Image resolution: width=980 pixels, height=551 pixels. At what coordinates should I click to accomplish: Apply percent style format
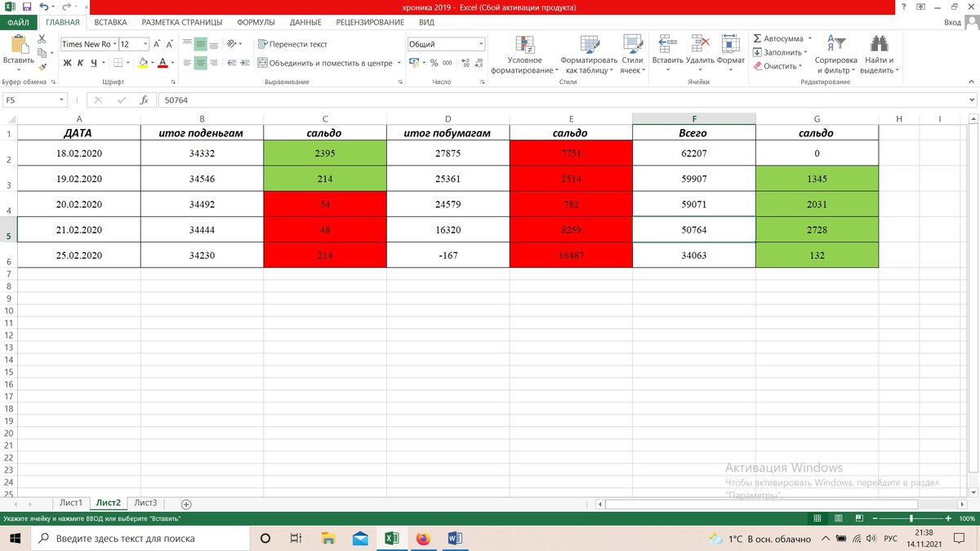(x=434, y=63)
